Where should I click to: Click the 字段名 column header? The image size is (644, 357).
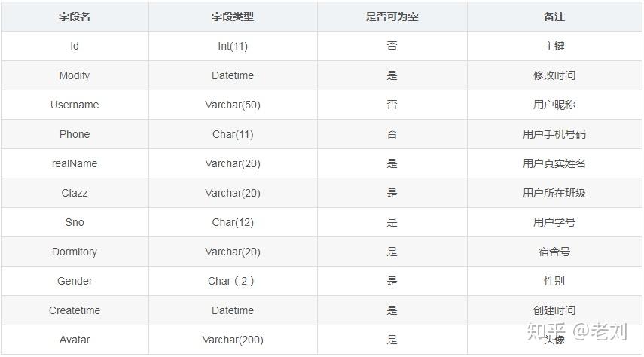[x=75, y=17]
